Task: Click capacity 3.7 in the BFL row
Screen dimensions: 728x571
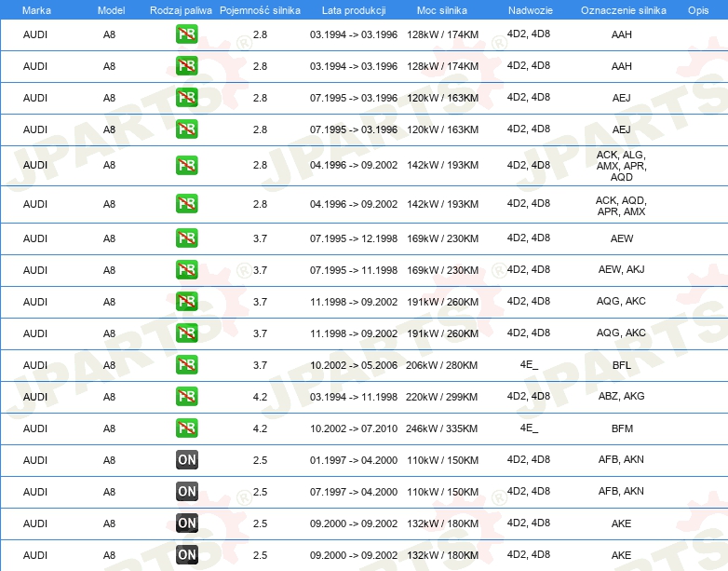Action: 260,365
